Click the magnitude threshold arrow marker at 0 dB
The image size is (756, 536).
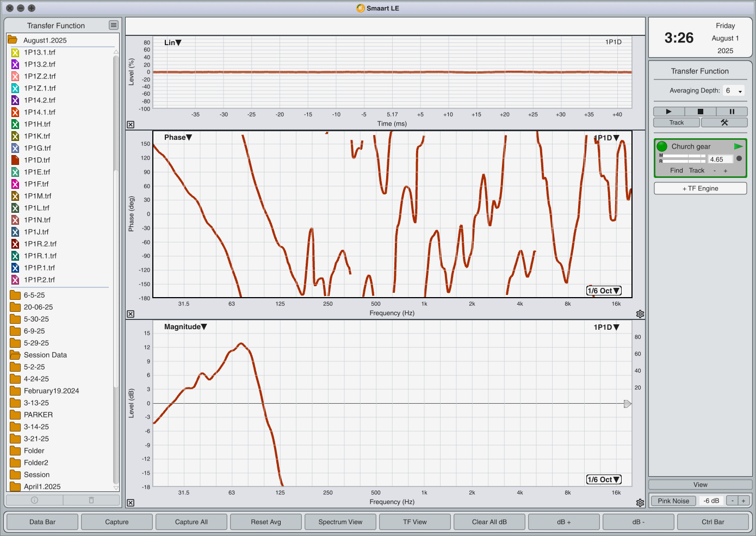[x=627, y=404]
